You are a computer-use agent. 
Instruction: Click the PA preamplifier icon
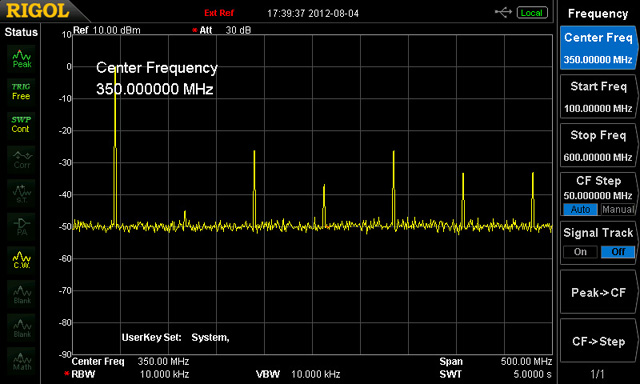coord(21,226)
